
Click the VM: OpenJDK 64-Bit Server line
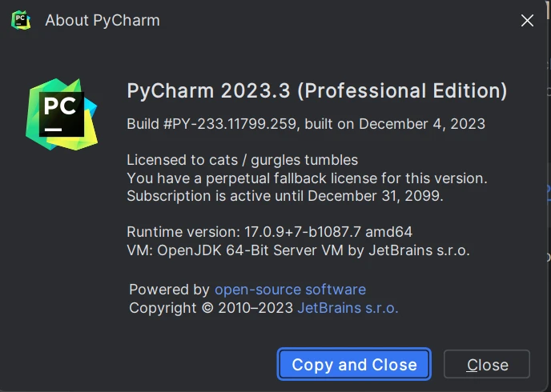tap(298, 250)
